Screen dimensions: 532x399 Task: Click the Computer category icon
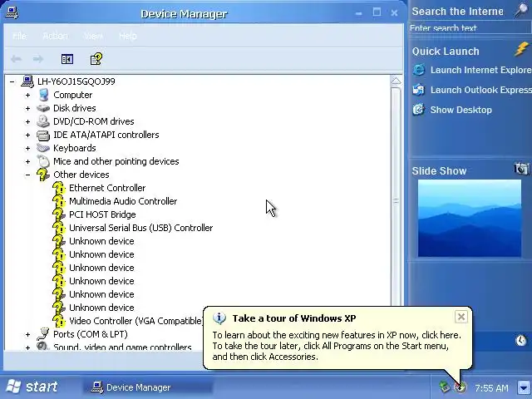point(43,95)
